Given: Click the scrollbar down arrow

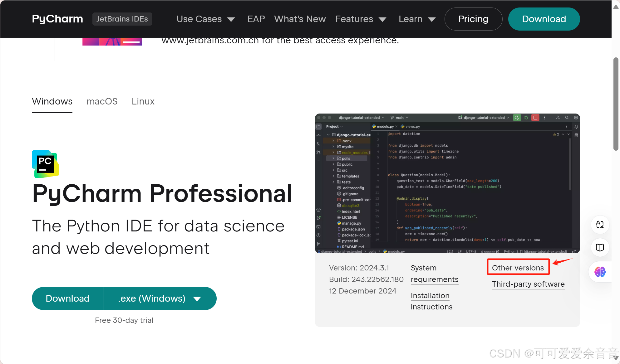Looking at the screenshot, I should [x=616, y=357].
